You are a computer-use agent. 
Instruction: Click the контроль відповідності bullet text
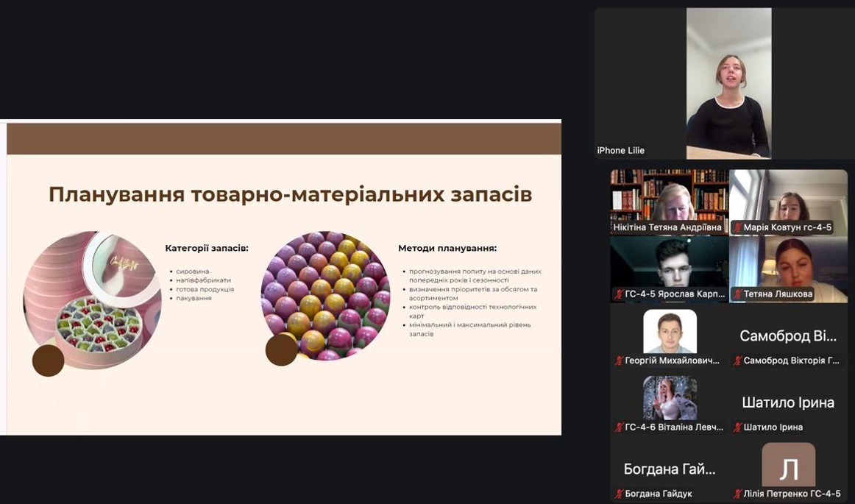pos(473,311)
